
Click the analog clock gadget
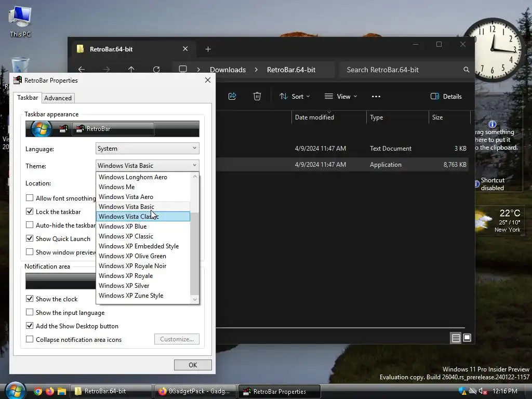tap(494, 49)
